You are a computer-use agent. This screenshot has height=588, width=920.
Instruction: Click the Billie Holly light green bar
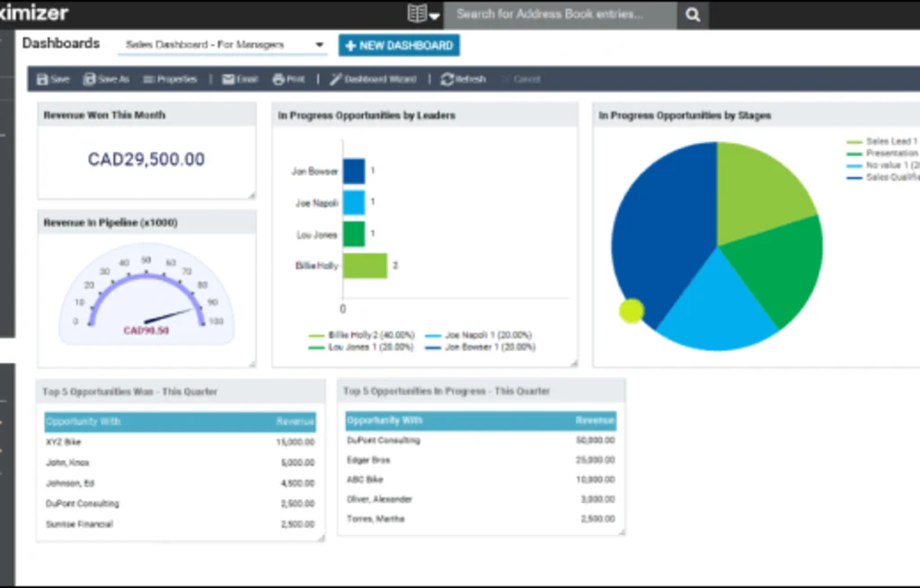[365, 266]
